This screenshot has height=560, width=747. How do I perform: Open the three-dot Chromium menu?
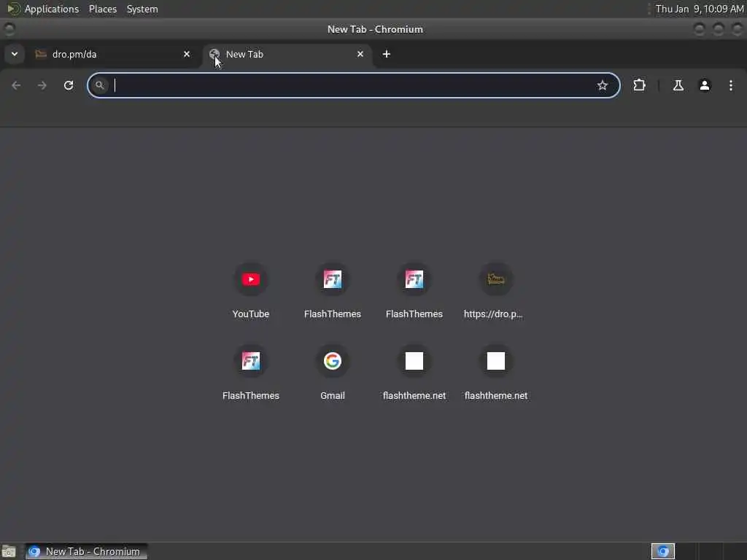coord(730,85)
